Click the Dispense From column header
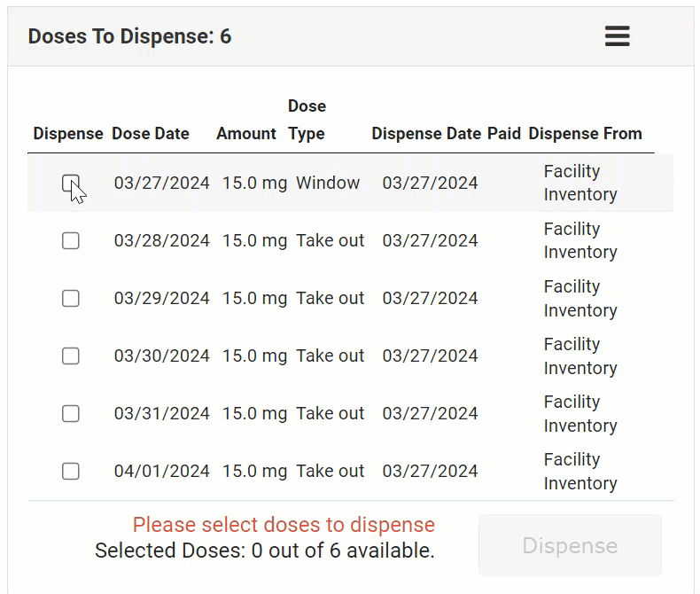 585,134
